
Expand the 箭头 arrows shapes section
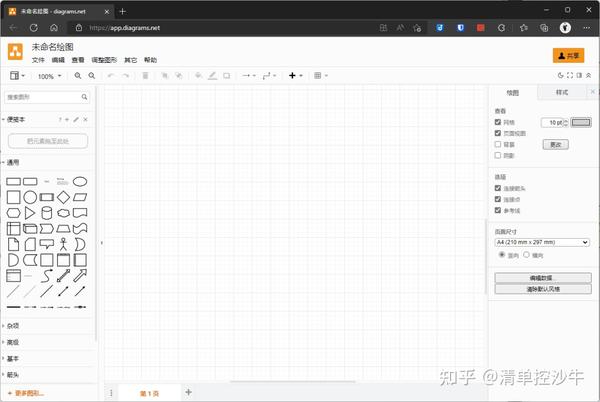[11, 375]
